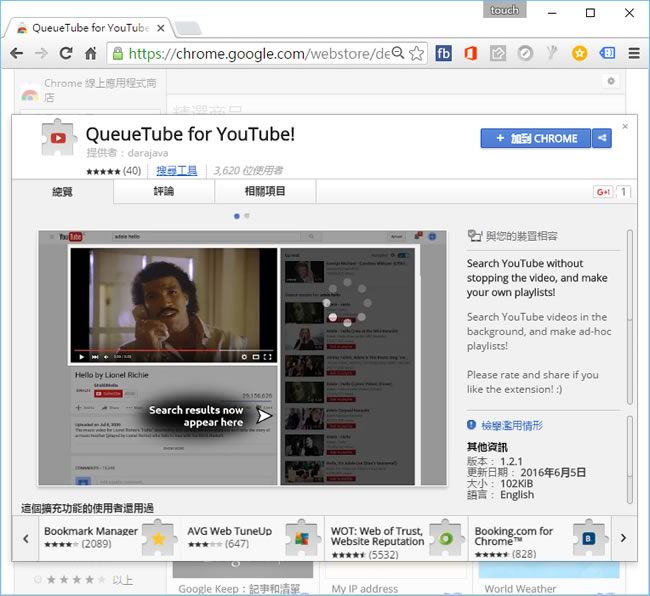Open the Office extension icon
Screen dimensions: 650x596
[x=471, y=53]
